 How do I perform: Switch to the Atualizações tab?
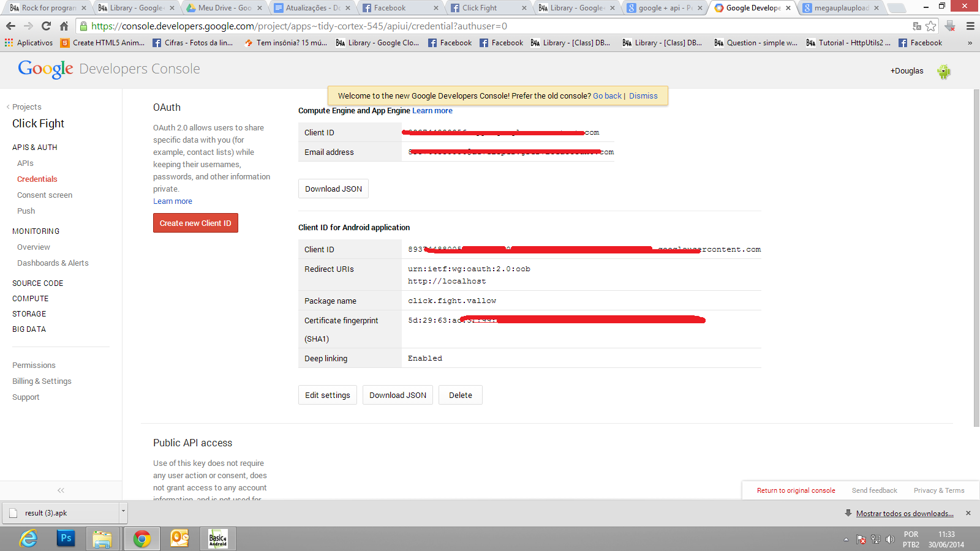pos(312,8)
